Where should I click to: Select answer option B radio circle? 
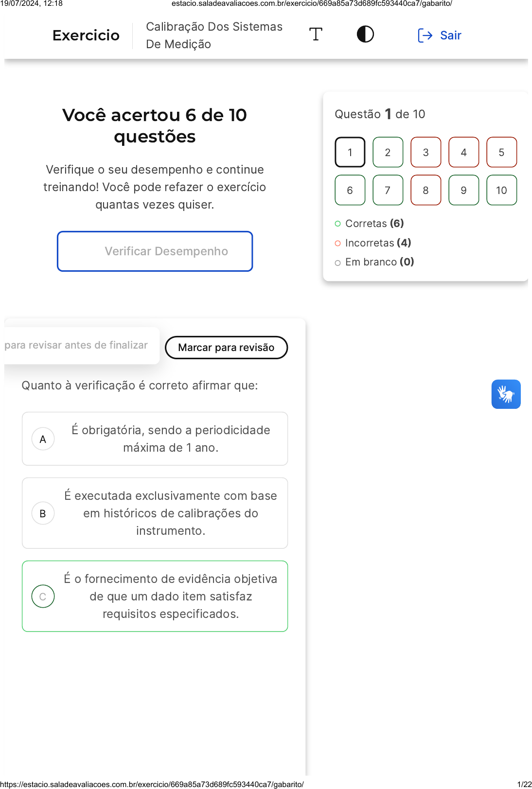(x=43, y=513)
